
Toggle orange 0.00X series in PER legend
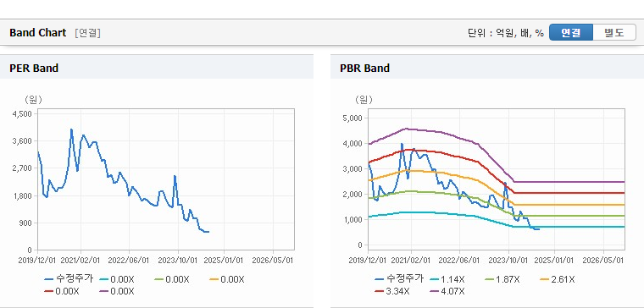[x=227, y=279]
